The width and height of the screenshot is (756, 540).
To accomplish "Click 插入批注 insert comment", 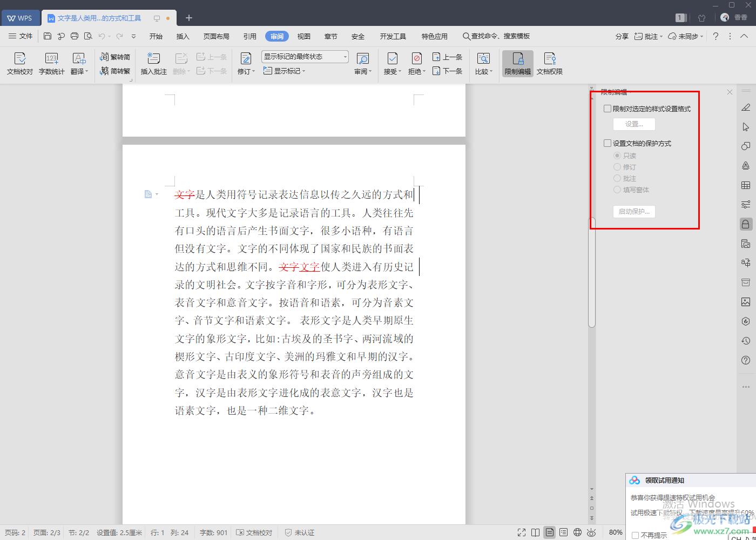I will click(153, 64).
